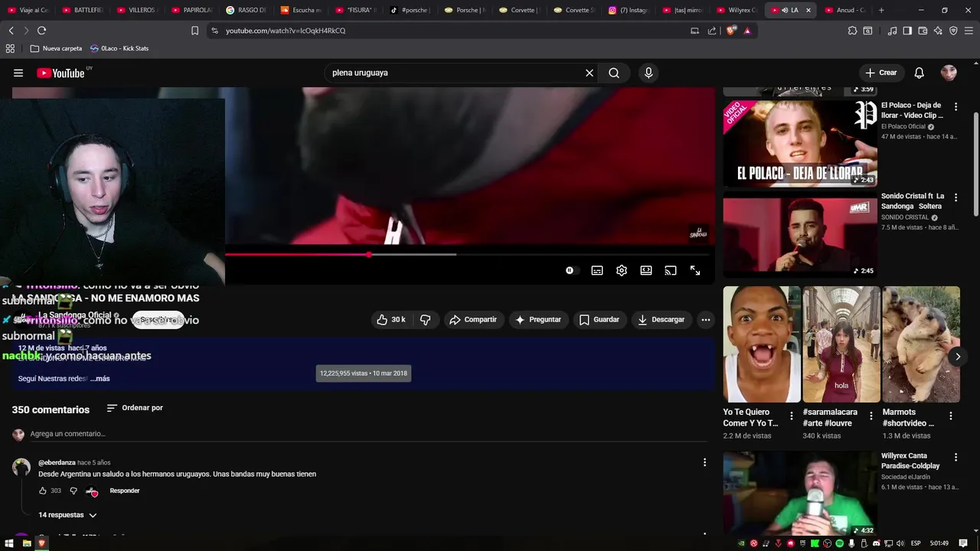Open the YouTube guide hamburger menu

pyautogui.click(x=18, y=73)
